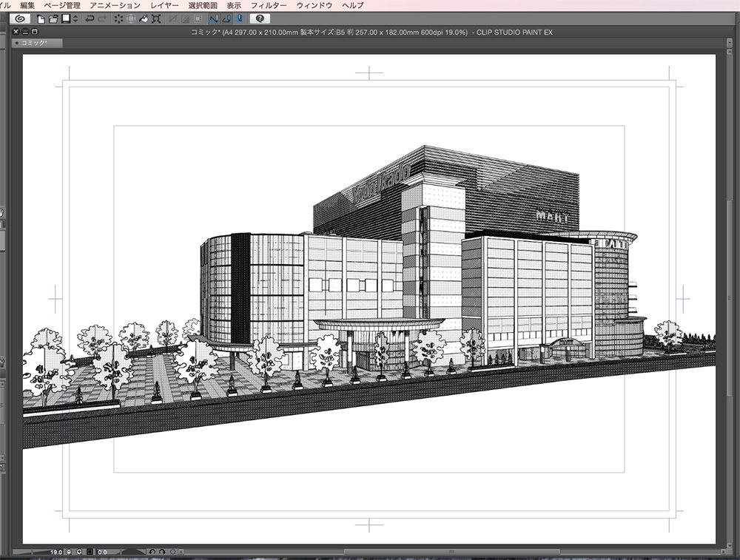The image size is (740, 560).
Task: Click the vertical canvas scrollbar
Action: point(730,298)
